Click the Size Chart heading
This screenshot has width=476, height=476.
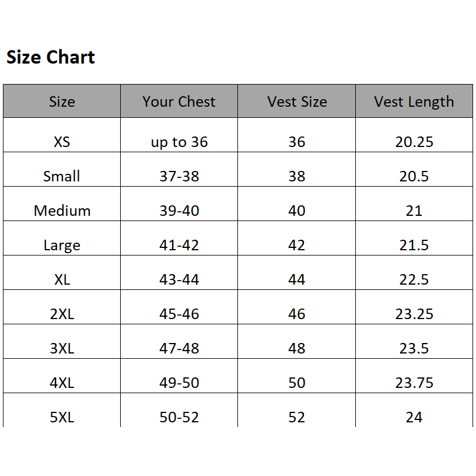(51, 57)
